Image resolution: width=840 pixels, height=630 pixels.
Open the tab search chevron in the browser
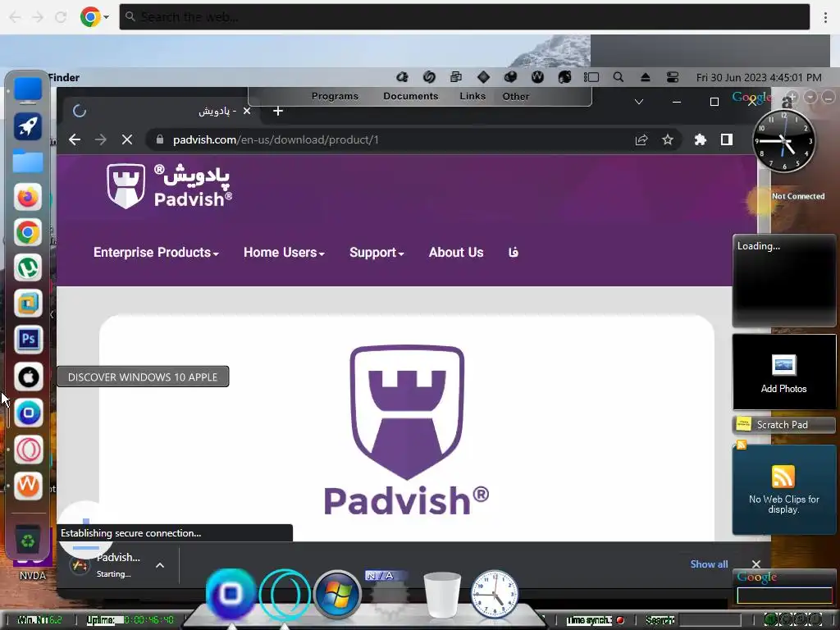click(638, 102)
